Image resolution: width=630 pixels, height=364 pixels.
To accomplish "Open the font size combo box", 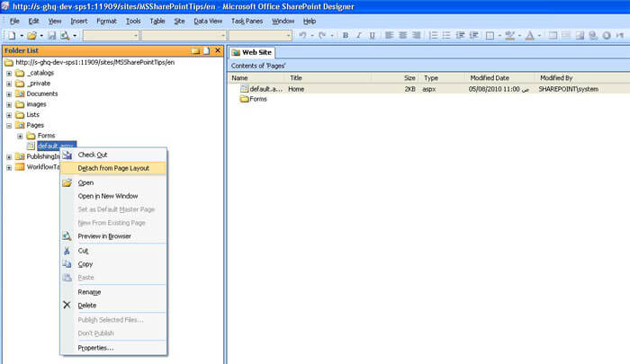I will [x=259, y=35].
